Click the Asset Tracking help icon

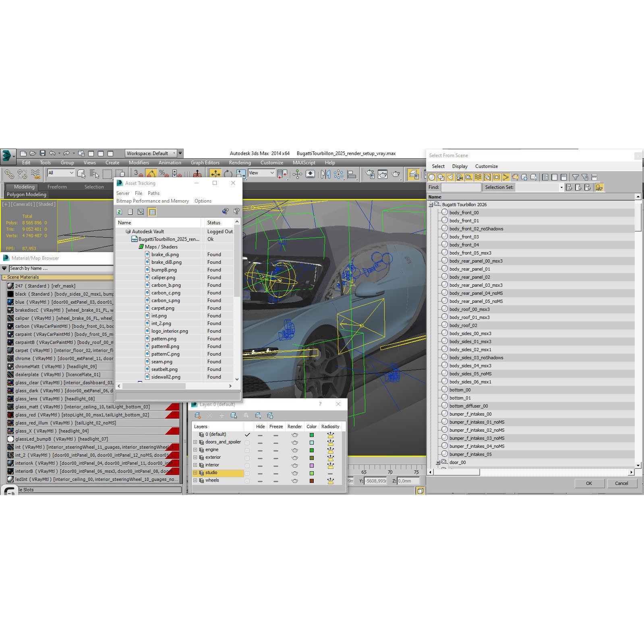[236, 211]
